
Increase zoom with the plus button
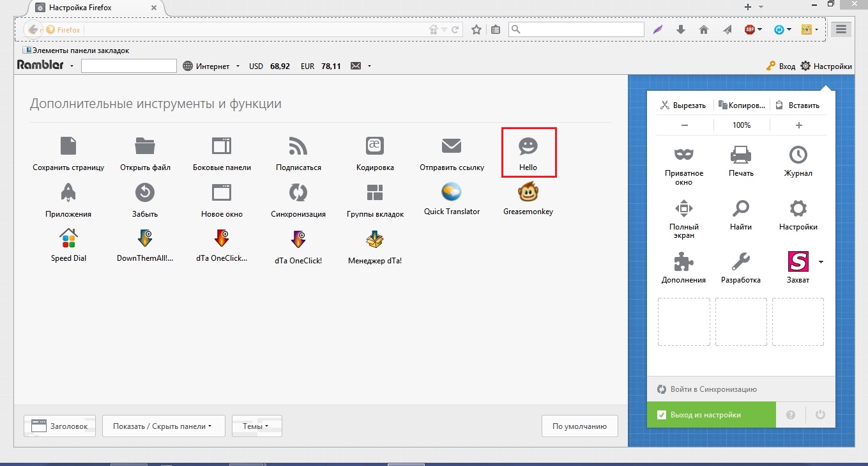(x=798, y=125)
